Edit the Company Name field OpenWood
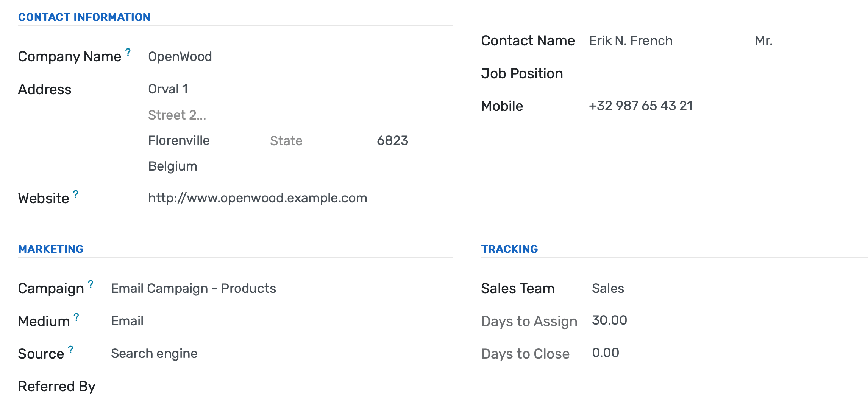 click(x=180, y=57)
